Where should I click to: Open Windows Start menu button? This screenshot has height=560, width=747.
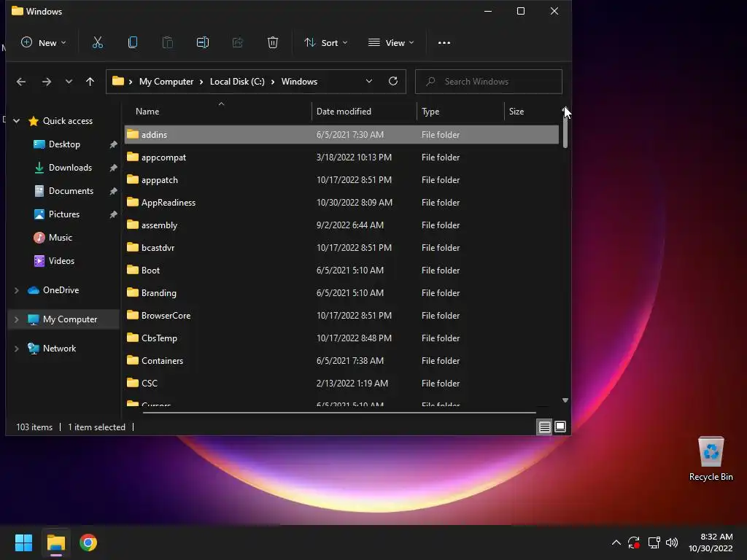coord(23,542)
